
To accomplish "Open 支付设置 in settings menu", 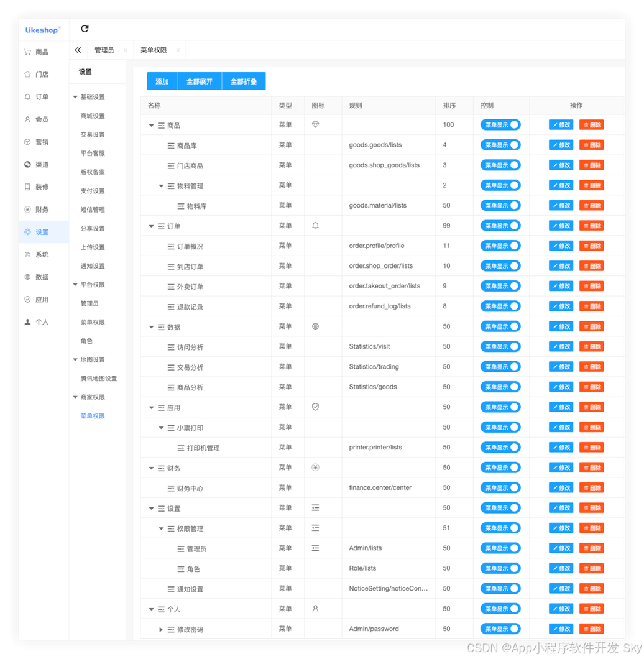I will coord(93,191).
